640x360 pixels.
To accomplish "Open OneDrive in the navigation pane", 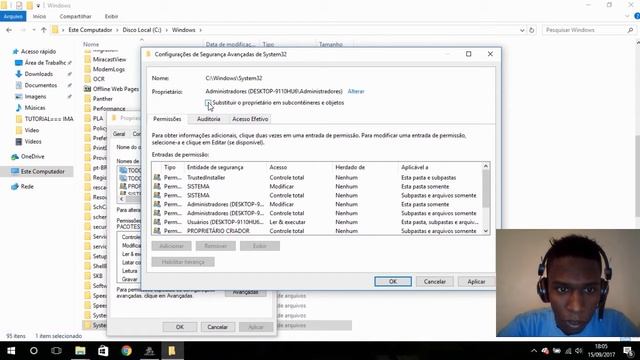I will click(32, 156).
